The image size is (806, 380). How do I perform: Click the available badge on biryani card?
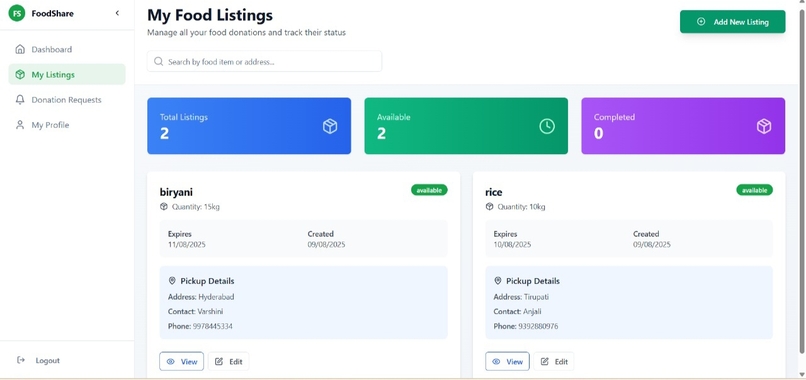(x=429, y=190)
